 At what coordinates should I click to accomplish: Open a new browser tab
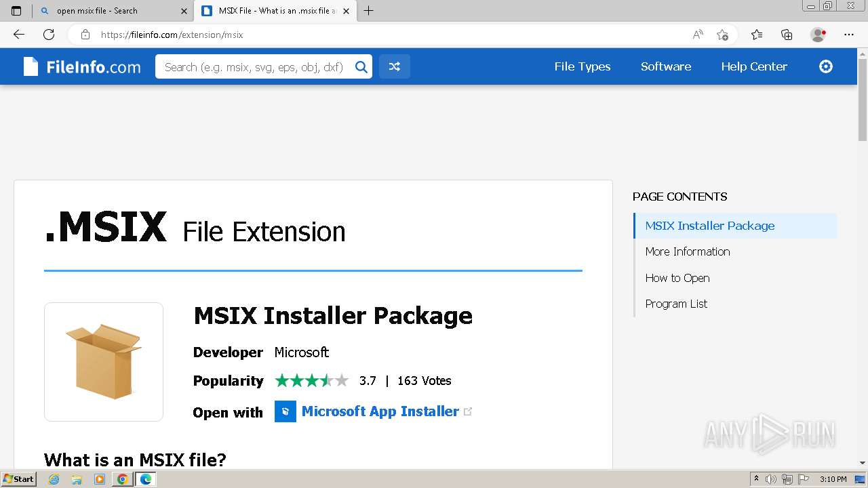(x=369, y=11)
